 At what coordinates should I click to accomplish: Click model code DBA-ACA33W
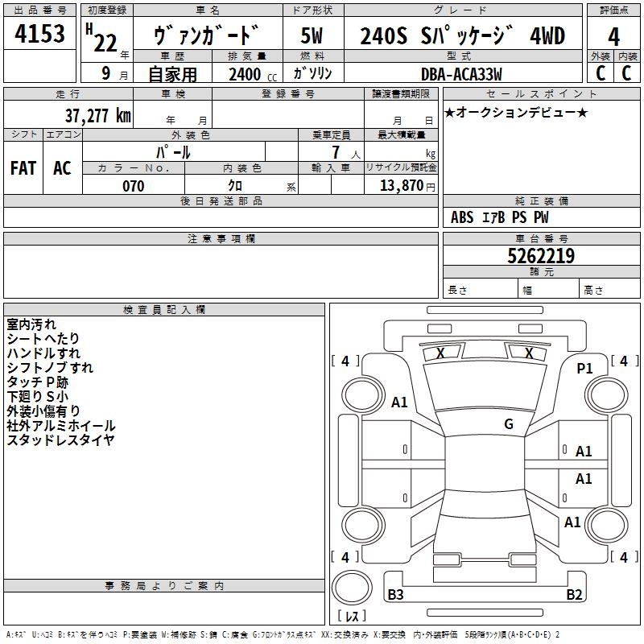coord(461,74)
